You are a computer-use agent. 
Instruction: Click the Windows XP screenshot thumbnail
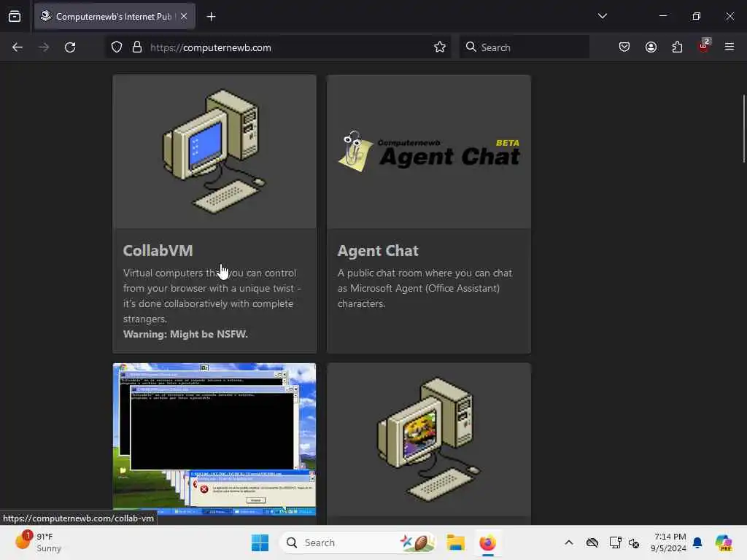214,439
